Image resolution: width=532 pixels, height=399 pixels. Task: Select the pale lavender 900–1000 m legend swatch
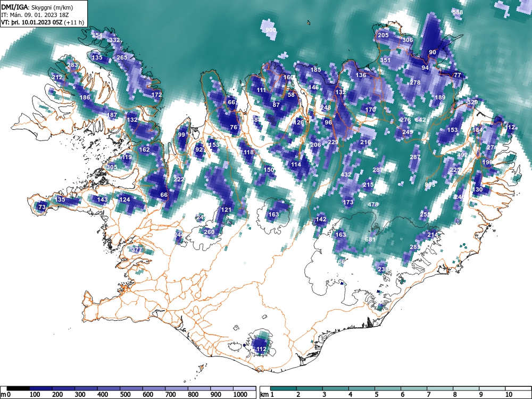222,388
